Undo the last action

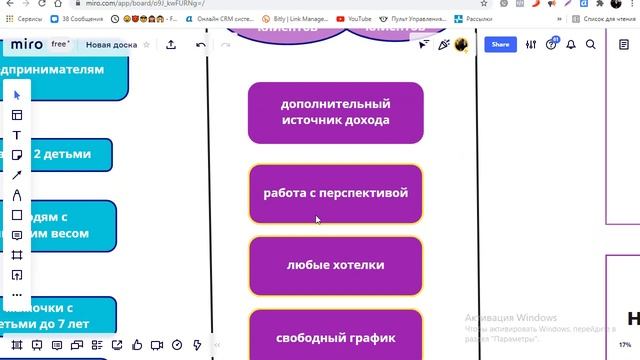coord(200,44)
